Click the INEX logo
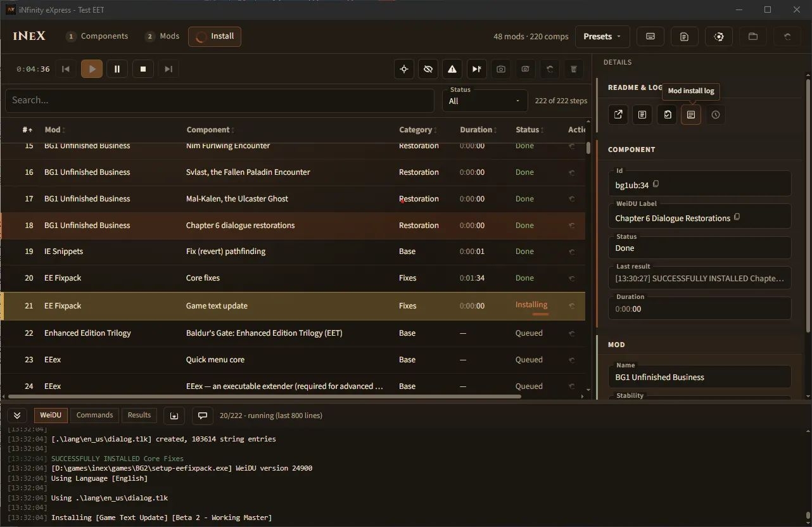812x527 pixels. click(x=29, y=36)
